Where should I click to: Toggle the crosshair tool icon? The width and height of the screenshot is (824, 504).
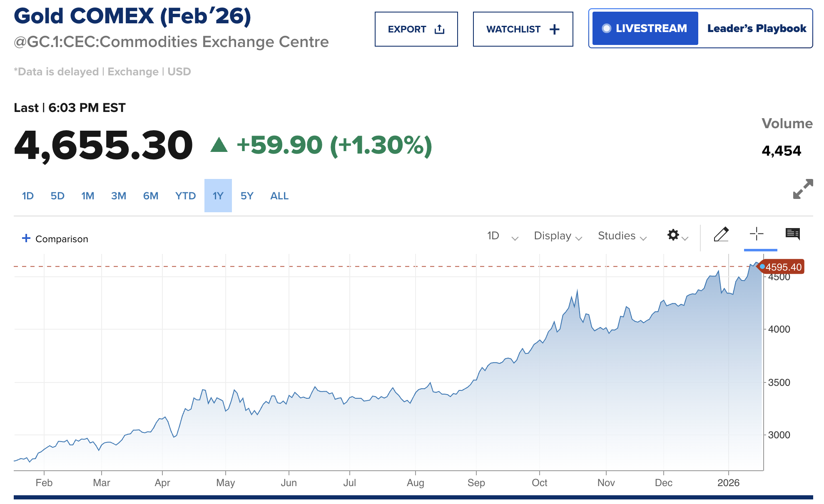click(756, 234)
